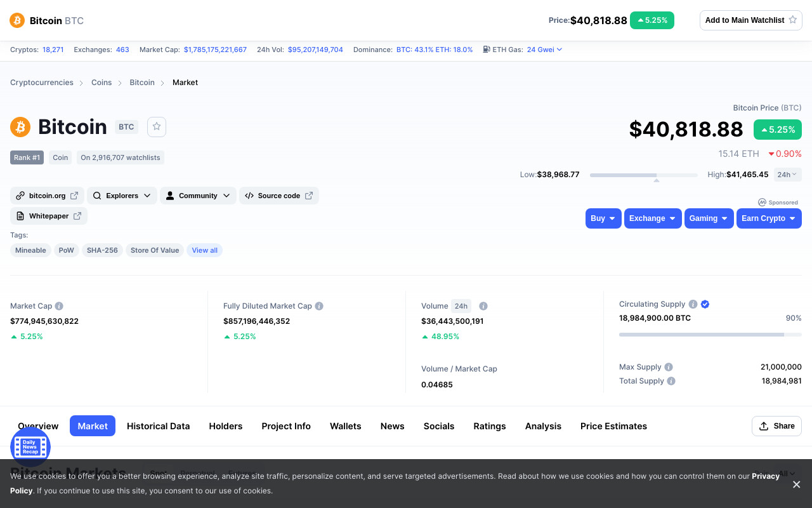
Task: Open the Buy dropdown button
Action: click(x=603, y=218)
